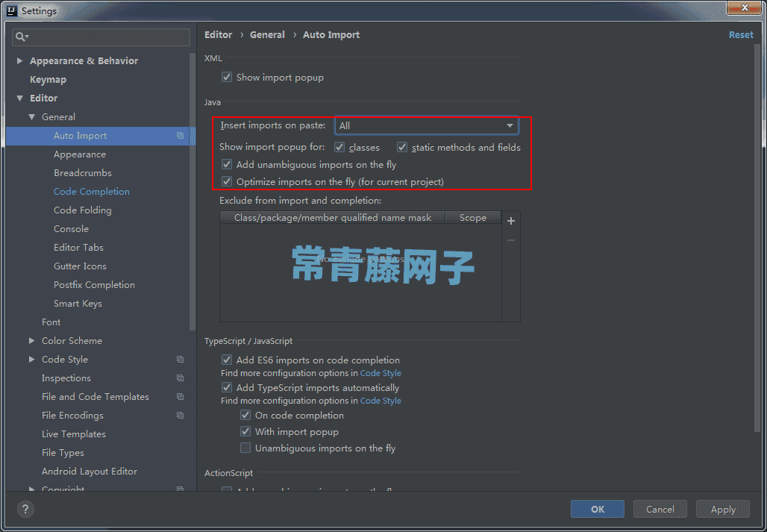Uncheck the classes import popup checkbox
767x532 pixels.
coord(339,147)
